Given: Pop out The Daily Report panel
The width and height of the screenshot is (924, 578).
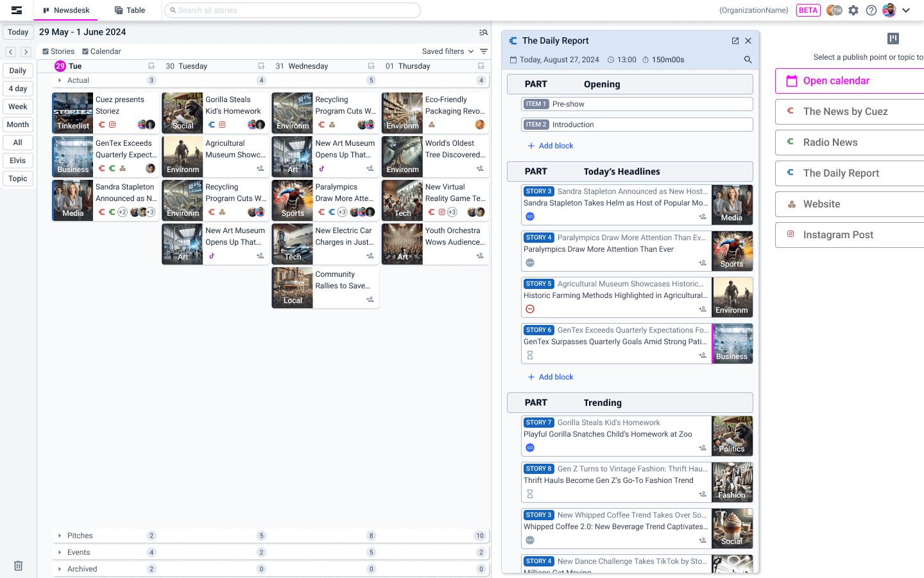Looking at the screenshot, I should pos(735,40).
